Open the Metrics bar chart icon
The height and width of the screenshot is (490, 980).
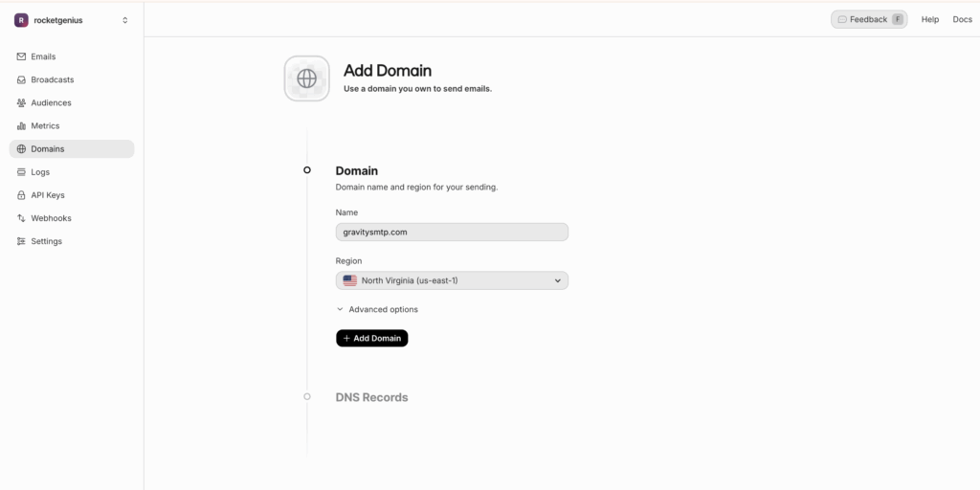pos(21,126)
